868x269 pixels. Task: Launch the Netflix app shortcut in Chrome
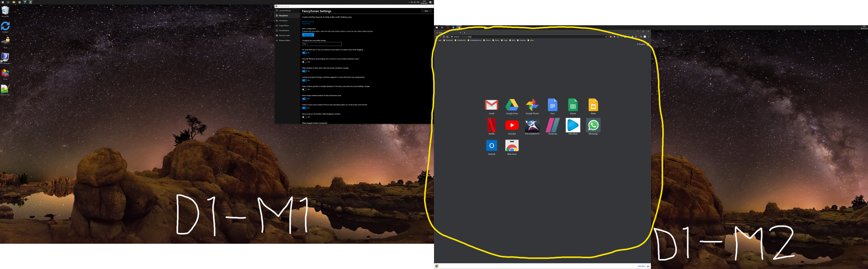(491, 125)
